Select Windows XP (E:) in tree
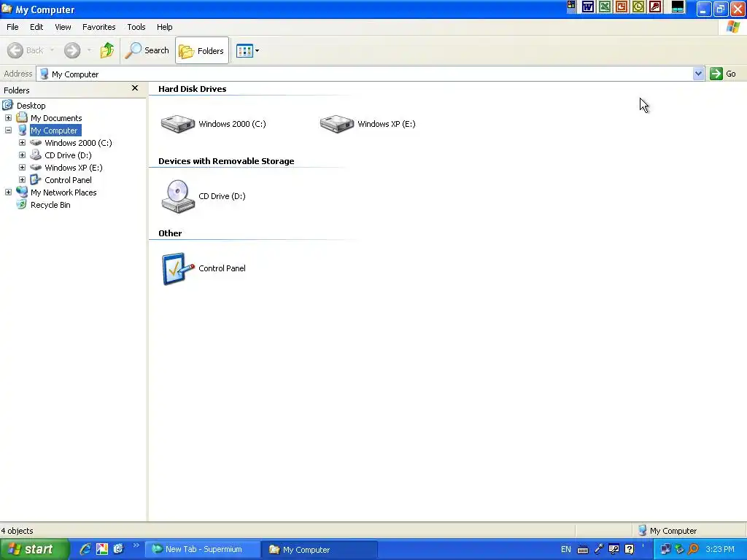This screenshot has width=747, height=560. point(74,168)
